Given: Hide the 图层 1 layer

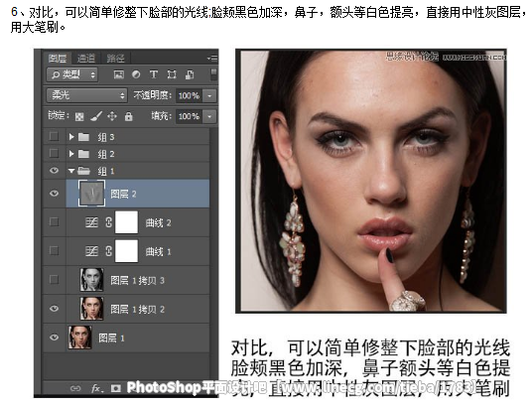Looking at the screenshot, I should pyautogui.click(x=54, y=338).
